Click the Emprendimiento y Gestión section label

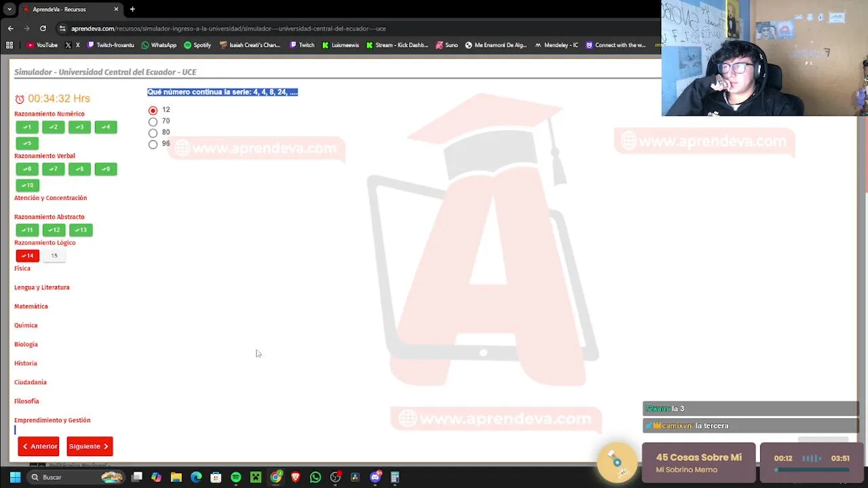[52, 420]
